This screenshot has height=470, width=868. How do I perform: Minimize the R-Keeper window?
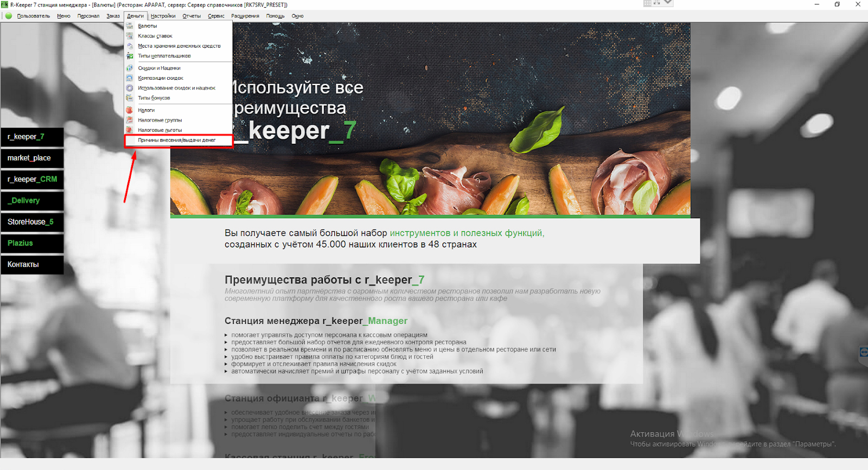pyautogui.click(x=817, y=4)
